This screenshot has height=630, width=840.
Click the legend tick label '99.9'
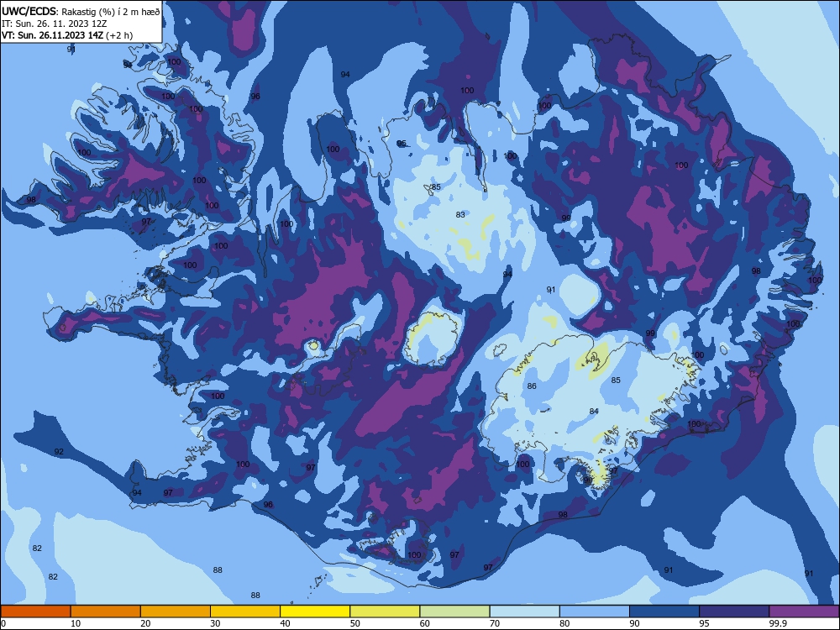pyautogui.click(x=779, y=623)
